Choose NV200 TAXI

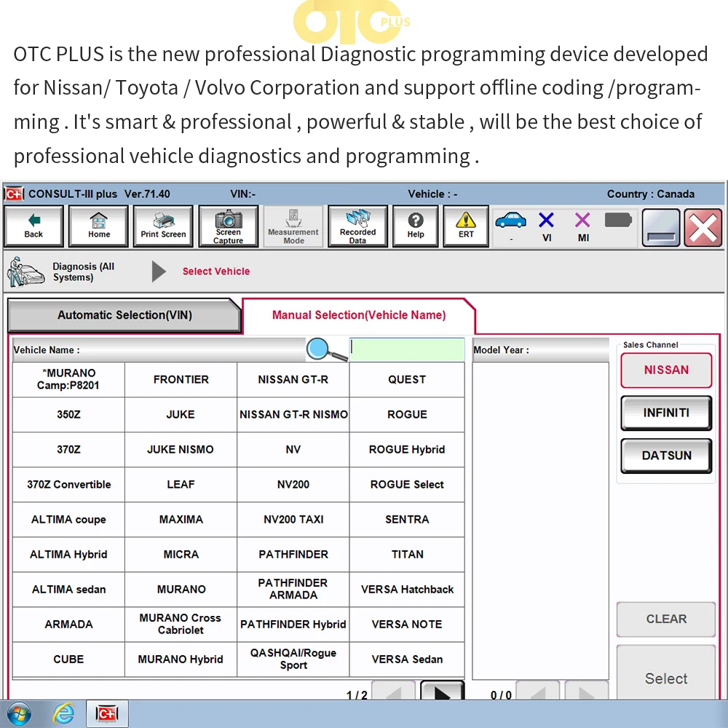tap(293, 520)
